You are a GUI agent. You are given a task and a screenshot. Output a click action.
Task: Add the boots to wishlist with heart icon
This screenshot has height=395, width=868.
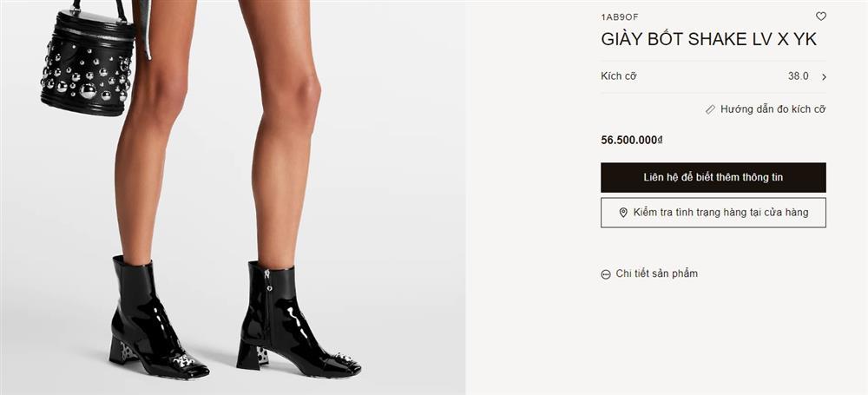coord(821,16)
